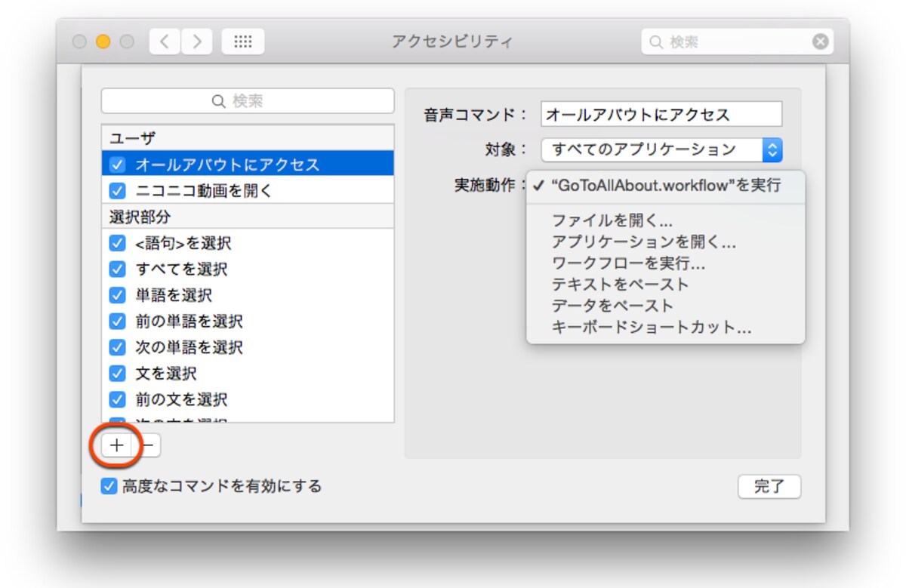Choose キーボードショートカット... from the menu
Image resolution: width=906 pixels, height=588 pixels.
coord(666,328)
